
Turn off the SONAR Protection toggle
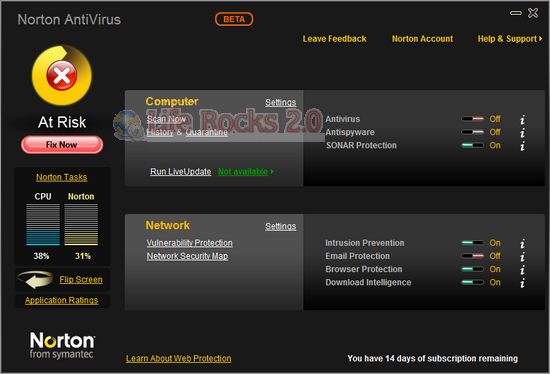[x=472, y=145]
